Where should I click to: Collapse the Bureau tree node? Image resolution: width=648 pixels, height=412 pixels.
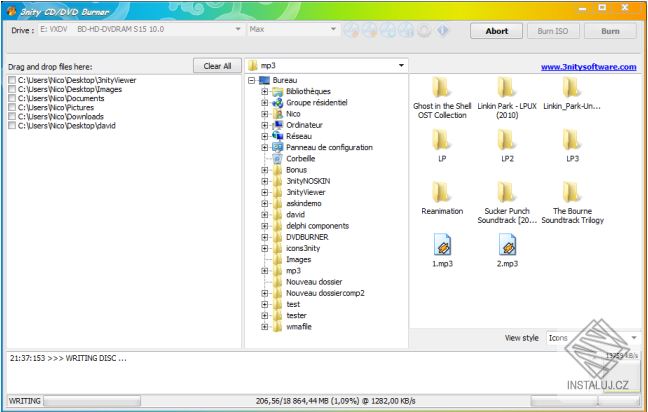tap(251, 80)
